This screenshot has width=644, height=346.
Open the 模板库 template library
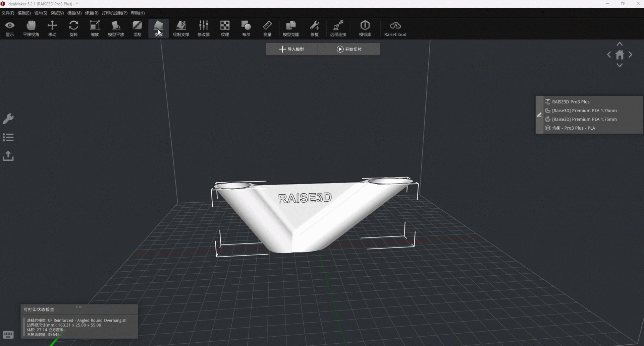pos(365,28)
